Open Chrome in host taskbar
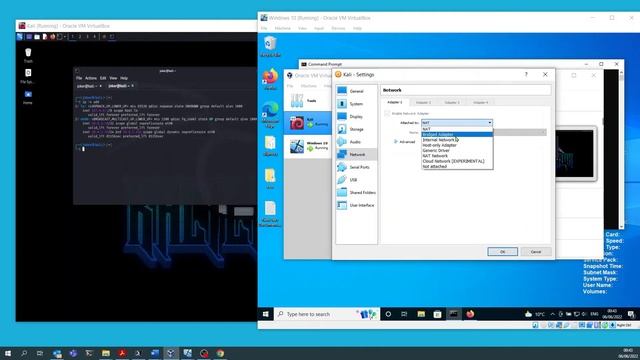This screenshot has width=640, height=360. tap(220, 353)
